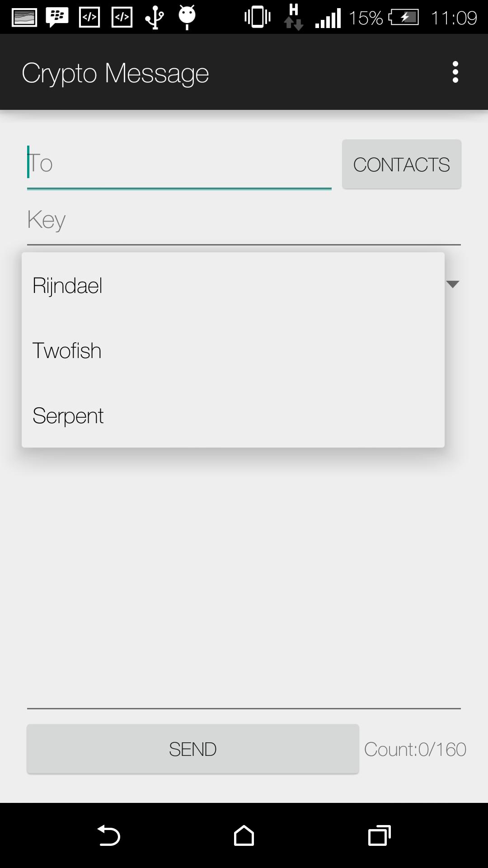Tap the USB connection status icon
Screen dimensions: 488x868
click(x=155, y=17)
